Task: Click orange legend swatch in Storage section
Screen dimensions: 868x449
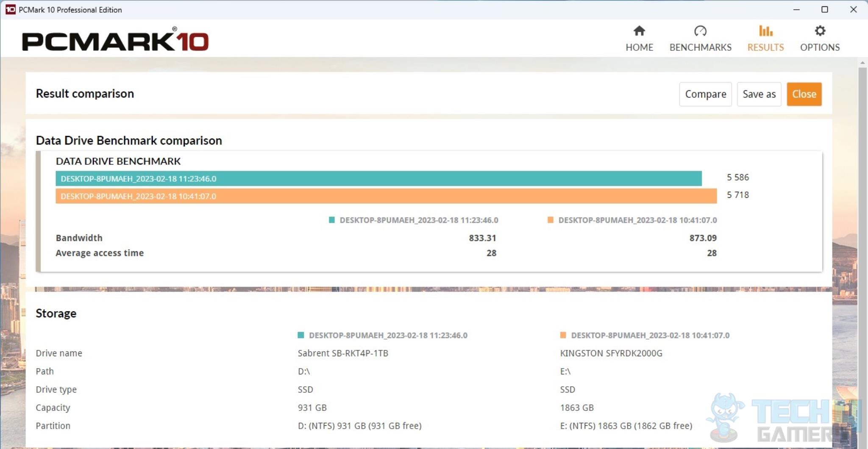Action: pyautogui.click(x=563, y=335)
